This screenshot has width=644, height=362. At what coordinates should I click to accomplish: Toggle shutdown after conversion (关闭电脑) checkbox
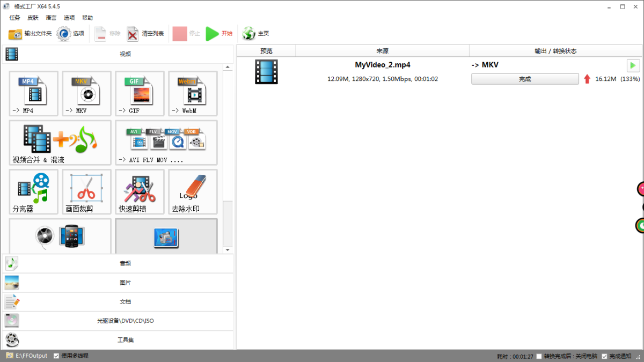tap(539, 357)
